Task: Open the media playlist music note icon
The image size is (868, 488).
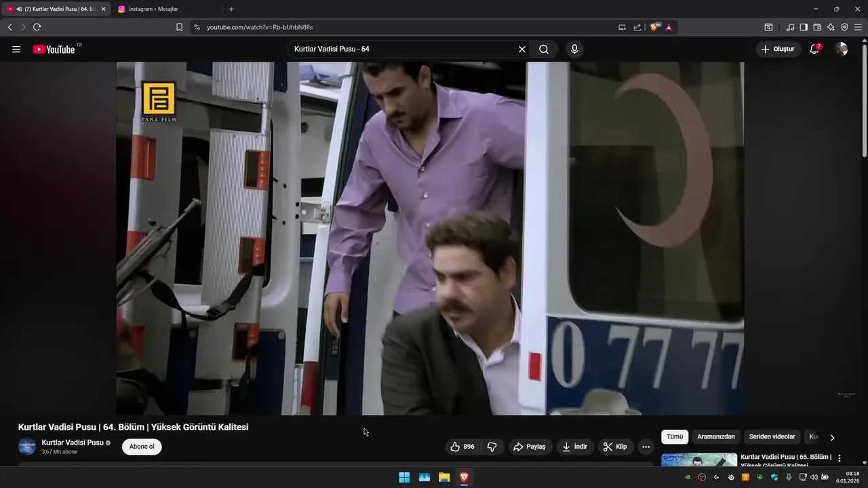Action: [x=790, y=27]
